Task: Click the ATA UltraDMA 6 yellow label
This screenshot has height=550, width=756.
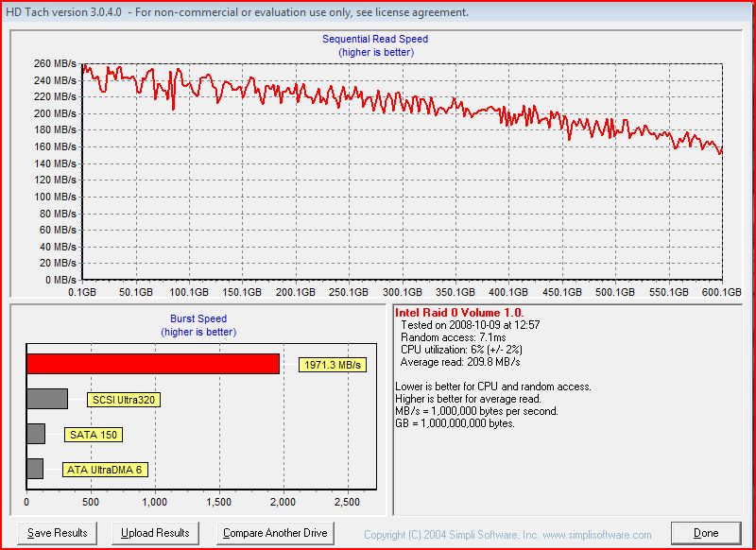Action: click(105, 470)
